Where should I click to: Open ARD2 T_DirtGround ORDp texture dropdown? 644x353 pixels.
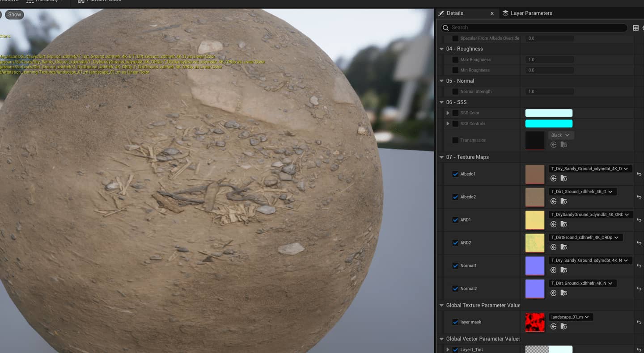tap(586, 238)
